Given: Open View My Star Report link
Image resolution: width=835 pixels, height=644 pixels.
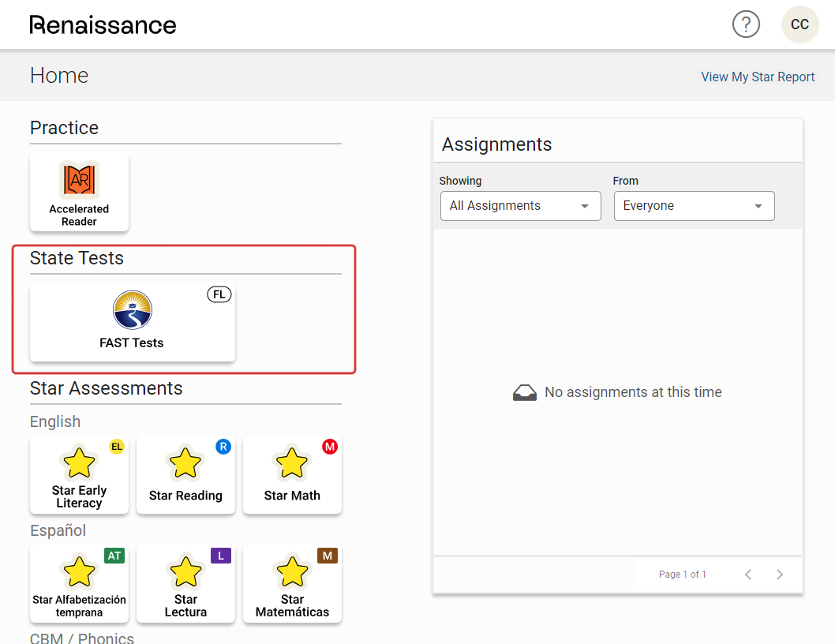Looking at the screenshot, I should pos(758,77).
